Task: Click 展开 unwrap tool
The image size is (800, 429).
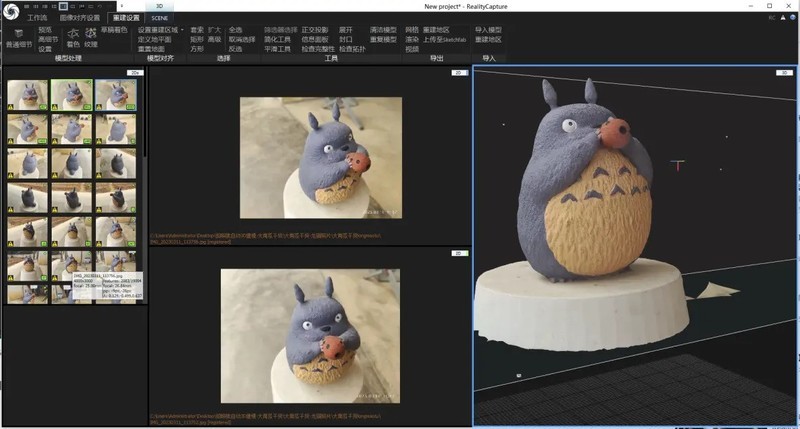Action: (346, 30)
